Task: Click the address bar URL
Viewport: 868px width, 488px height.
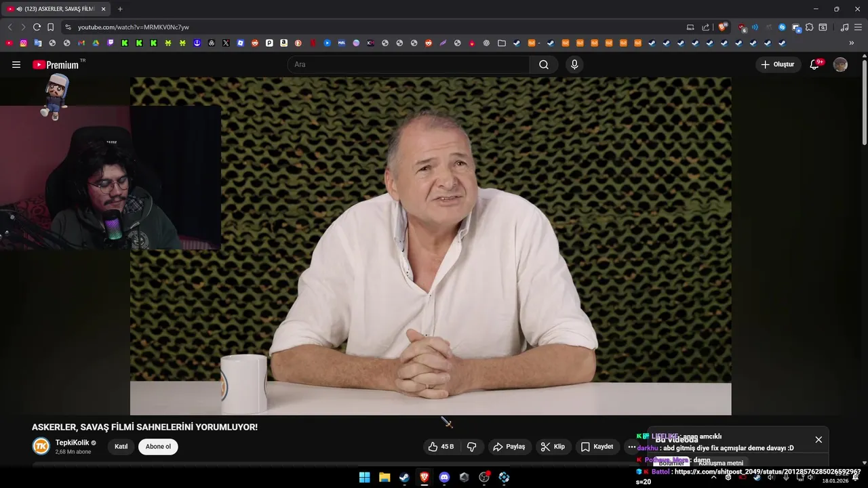Action: 134,27
